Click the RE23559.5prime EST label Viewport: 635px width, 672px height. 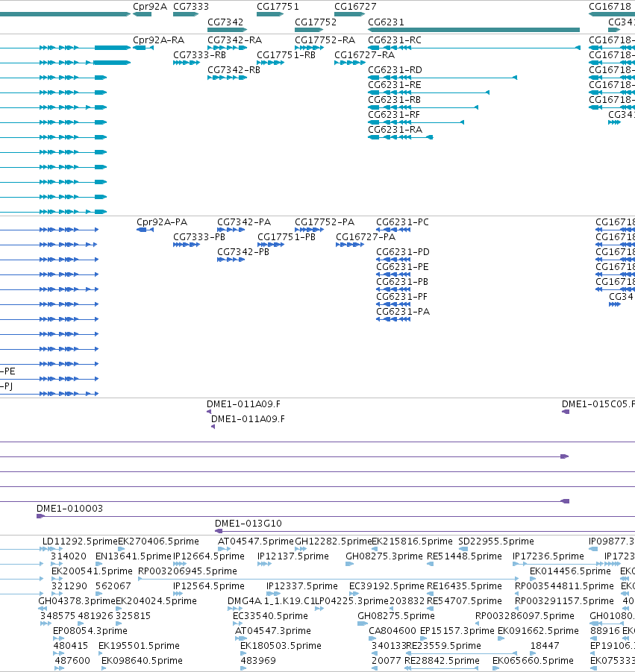tap(444, 646)
